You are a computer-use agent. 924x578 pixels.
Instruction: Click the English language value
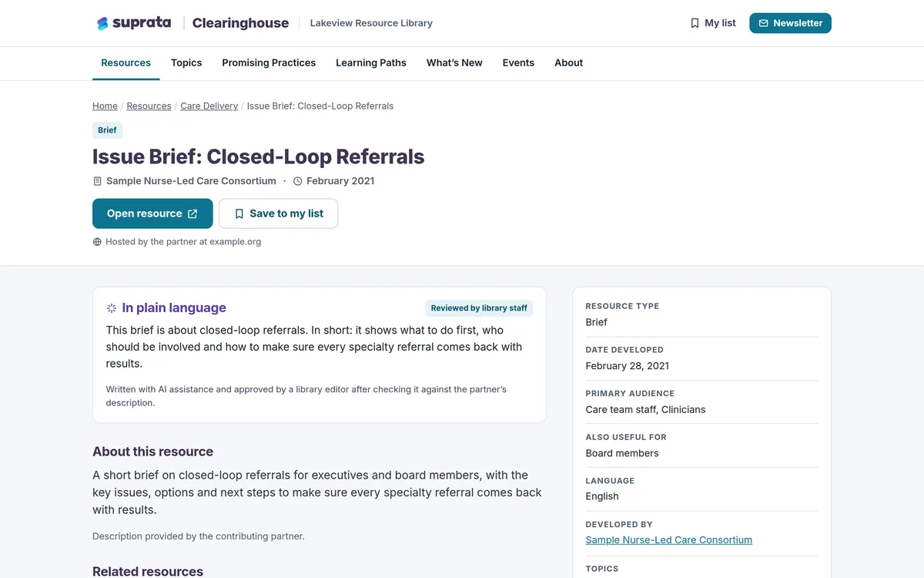coord(602,497)
